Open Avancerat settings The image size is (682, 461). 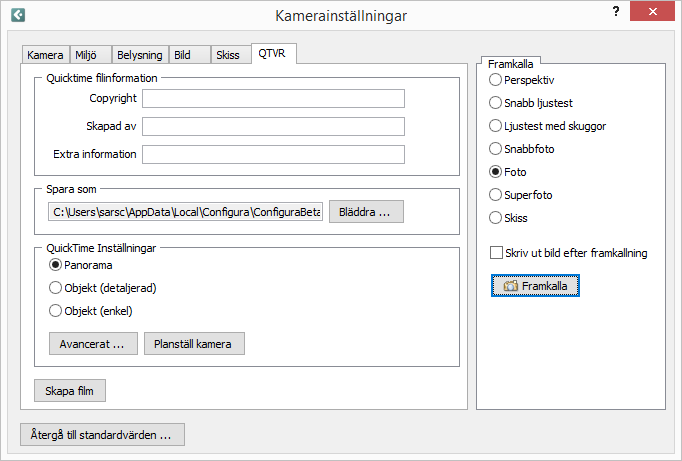[x=92, y=344]
